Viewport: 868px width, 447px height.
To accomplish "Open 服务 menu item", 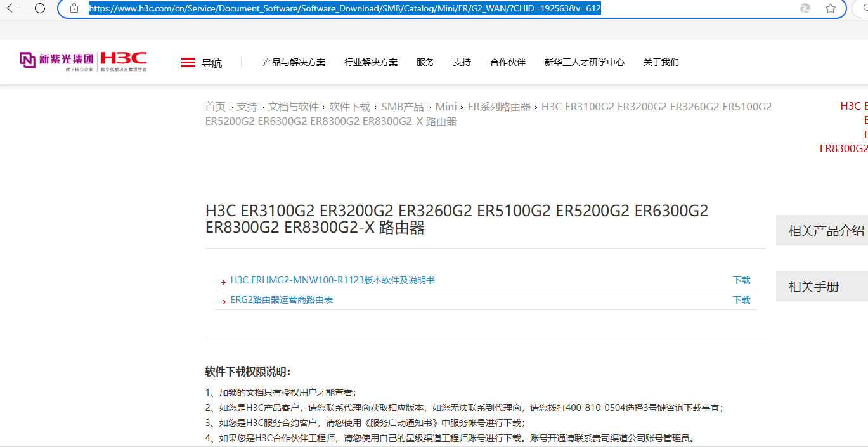I will (x=425, y=62).
